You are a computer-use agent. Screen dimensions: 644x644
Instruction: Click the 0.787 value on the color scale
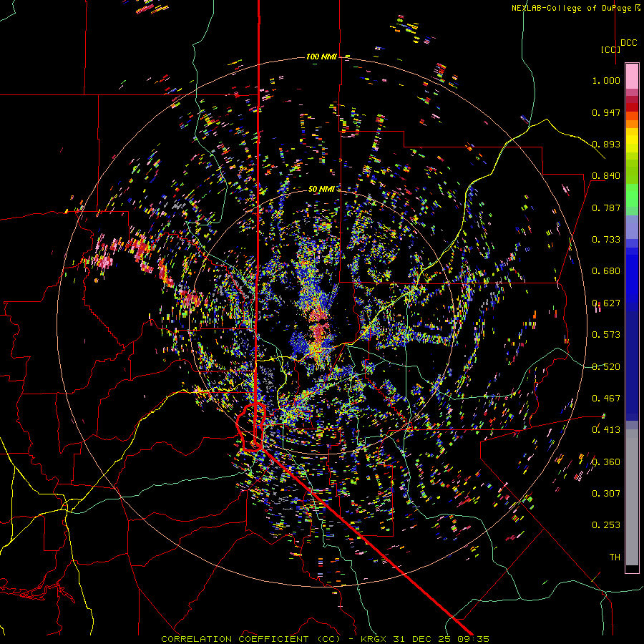[x=606, y=208]
